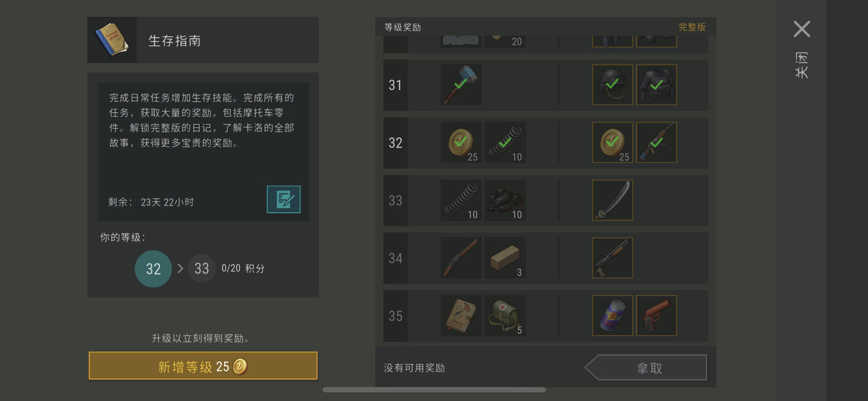This screenshot has height=401, width=868.
Task: Click the 拿取 claim button
Action: (x=645, y=368)
